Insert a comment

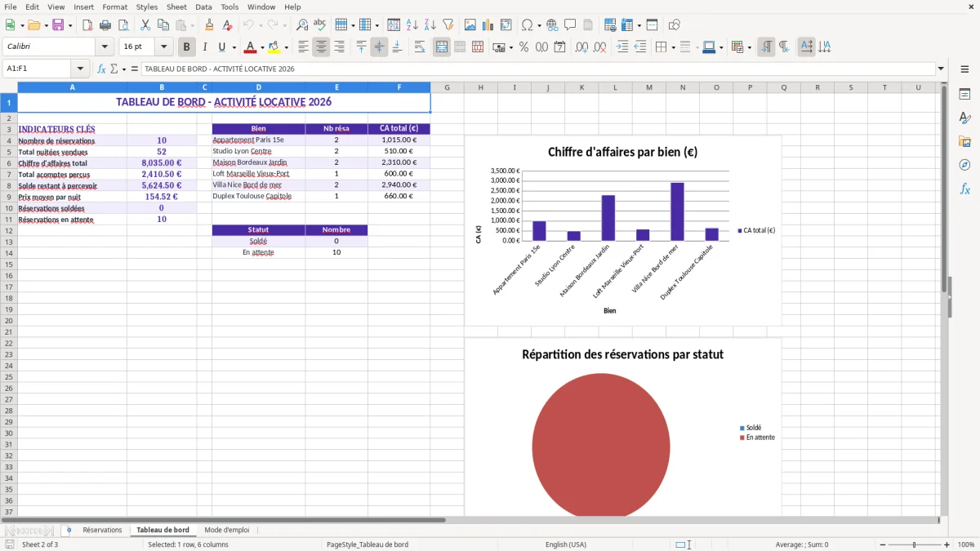tap(570, 25)
